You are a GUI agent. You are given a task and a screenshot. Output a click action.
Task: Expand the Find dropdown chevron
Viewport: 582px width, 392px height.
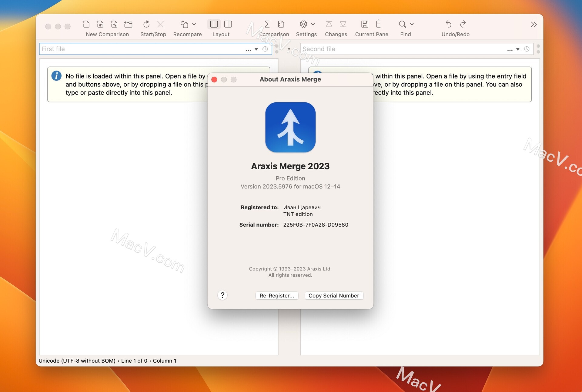(412, 24)
